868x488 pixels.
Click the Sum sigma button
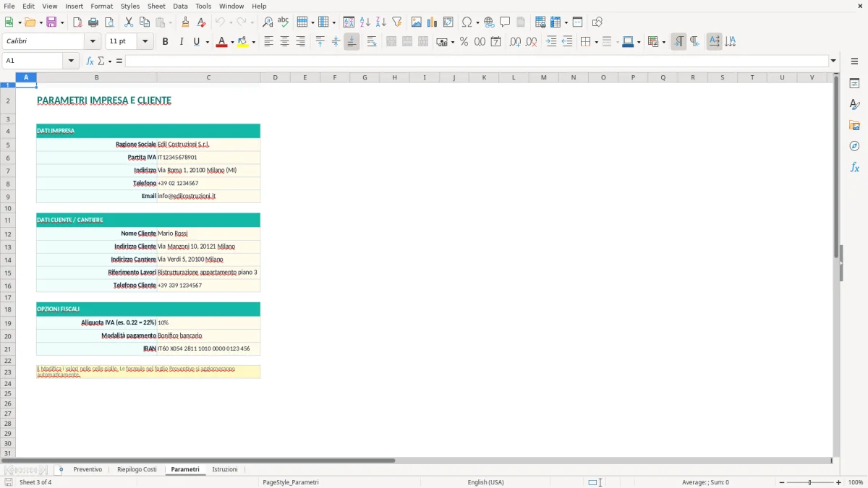101,61
